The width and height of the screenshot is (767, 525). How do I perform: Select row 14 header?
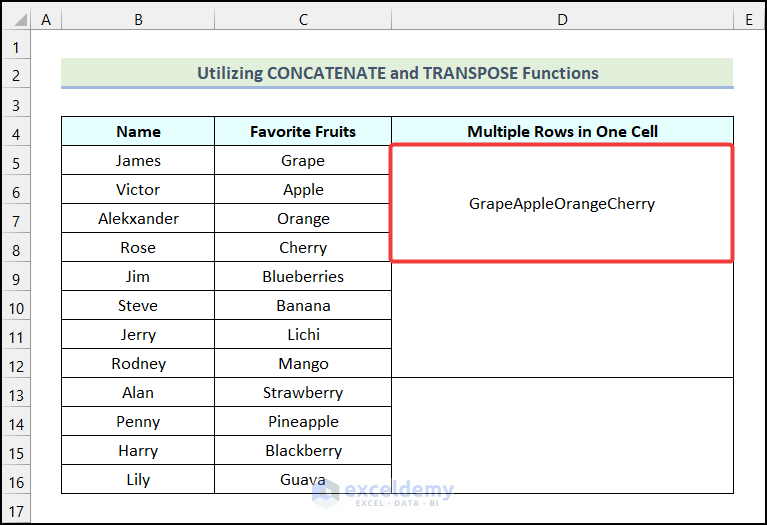pos(16,421)
